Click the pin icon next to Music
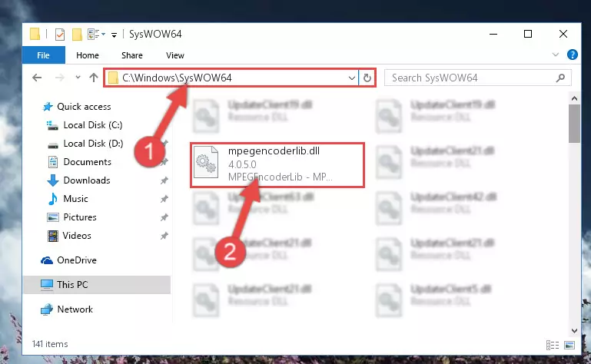 coord(164,199)
